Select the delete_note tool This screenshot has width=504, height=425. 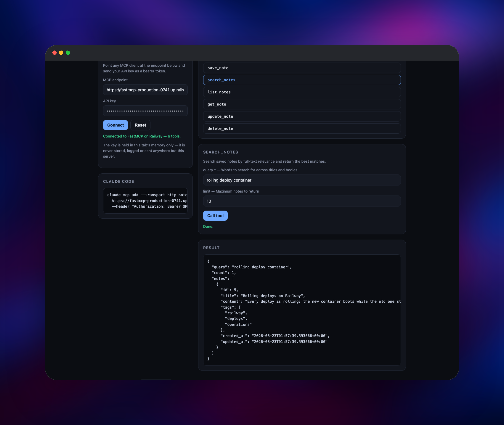tap(302, 128)
